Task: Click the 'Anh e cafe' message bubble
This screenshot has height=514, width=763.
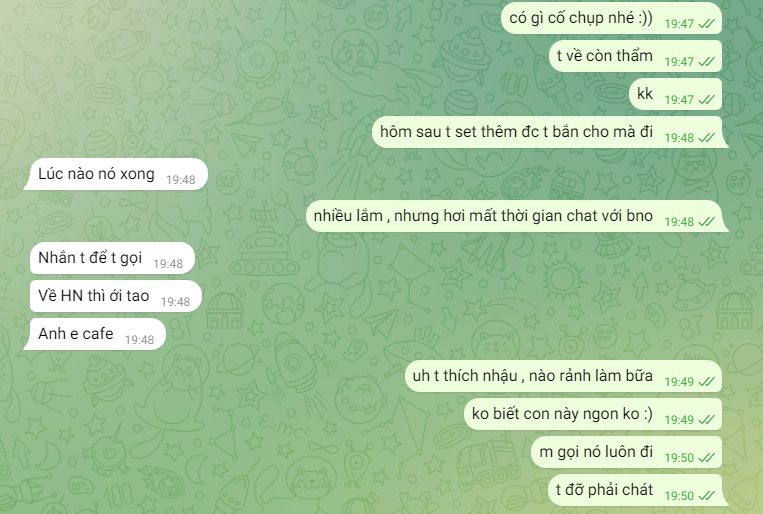Action: [x=95, y=334]
